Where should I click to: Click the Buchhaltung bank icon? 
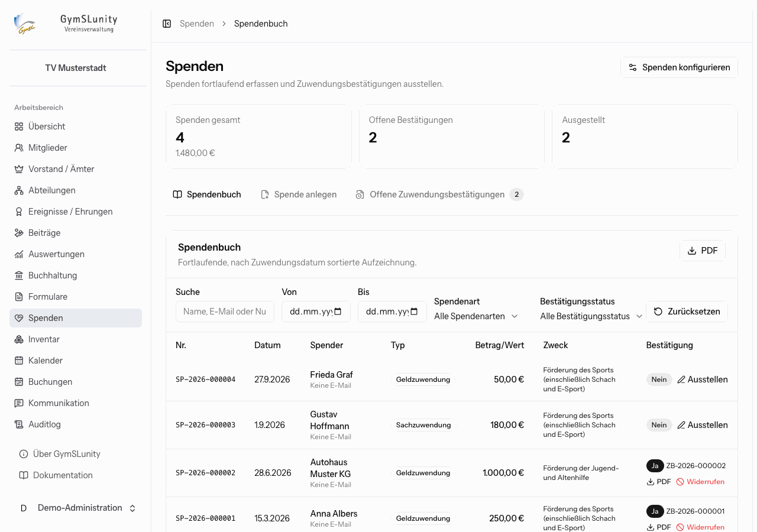(19, 275)
